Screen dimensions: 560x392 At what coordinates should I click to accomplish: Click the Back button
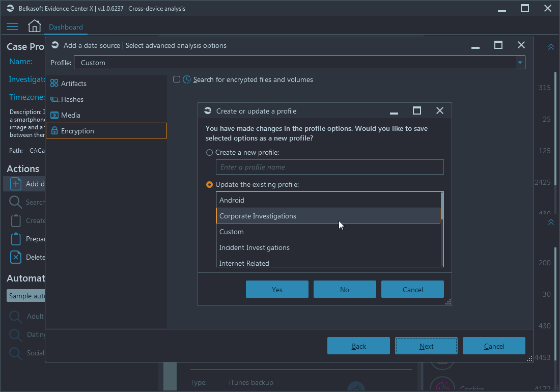pyautogui.click(x=358, y=346)
